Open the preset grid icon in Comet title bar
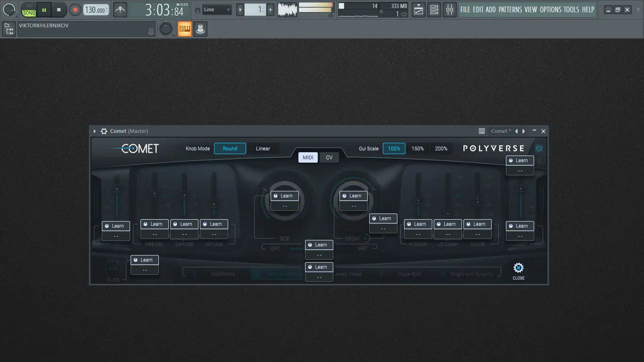This screenshot has width=644, height=362. (482, 131)
